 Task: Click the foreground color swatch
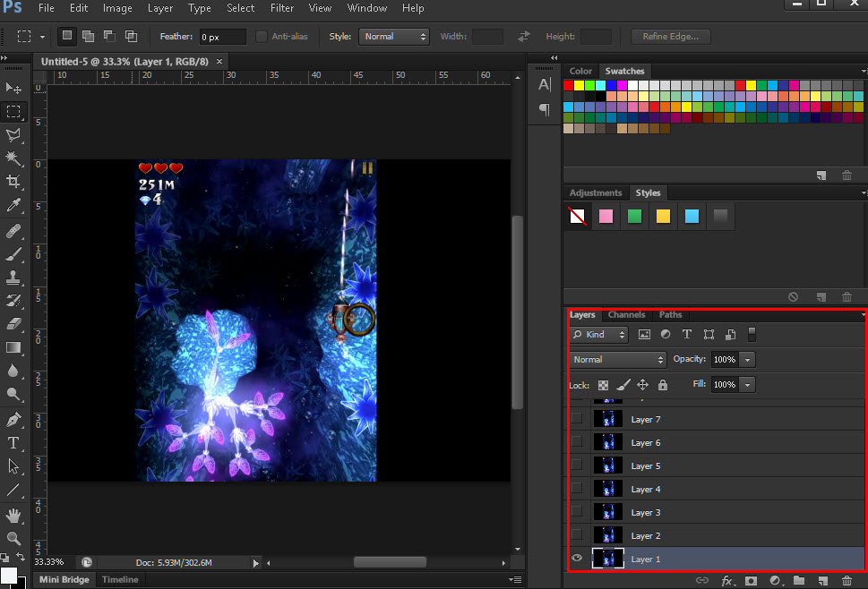coord(8,576)
